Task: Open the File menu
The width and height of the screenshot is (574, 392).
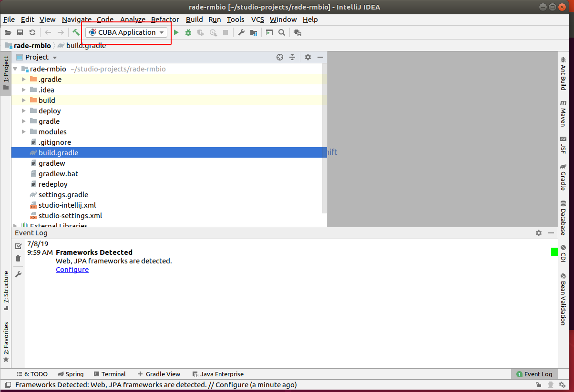Action: point(9,20)
